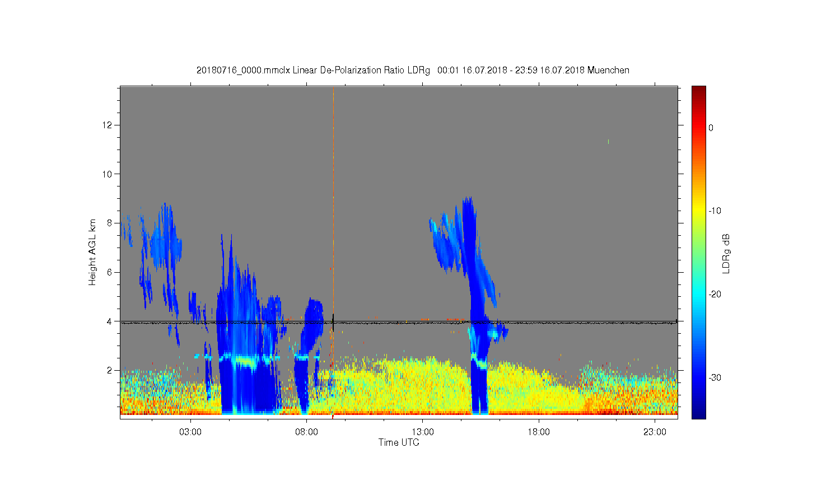The height and width of the screenshot is (504, 840).
Task: Click the black horizontal line at 4 km
Action: tap(399, 321)
